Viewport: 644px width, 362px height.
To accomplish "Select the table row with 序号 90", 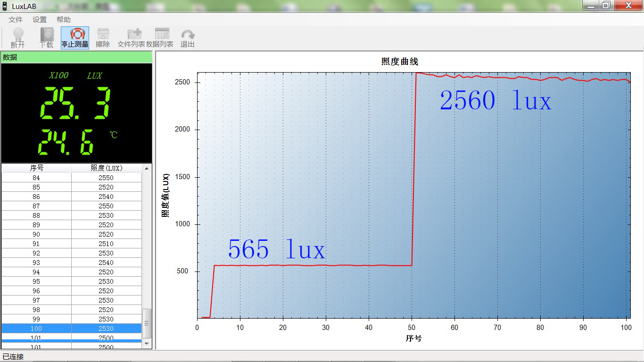I will point(72,234).
